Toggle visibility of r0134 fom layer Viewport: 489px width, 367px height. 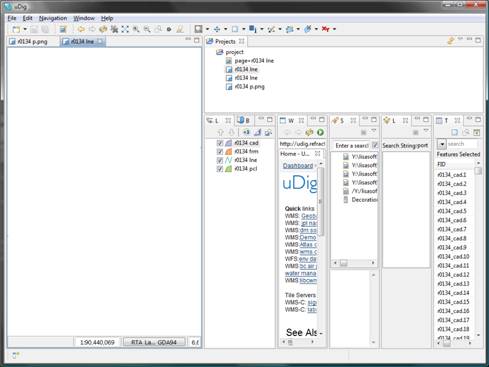(220, 152)
